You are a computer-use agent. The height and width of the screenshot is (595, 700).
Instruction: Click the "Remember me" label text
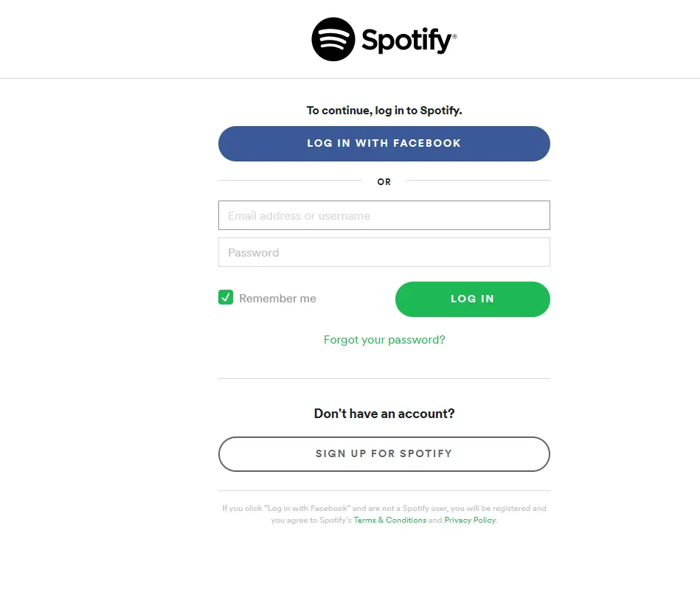point(277,299)
